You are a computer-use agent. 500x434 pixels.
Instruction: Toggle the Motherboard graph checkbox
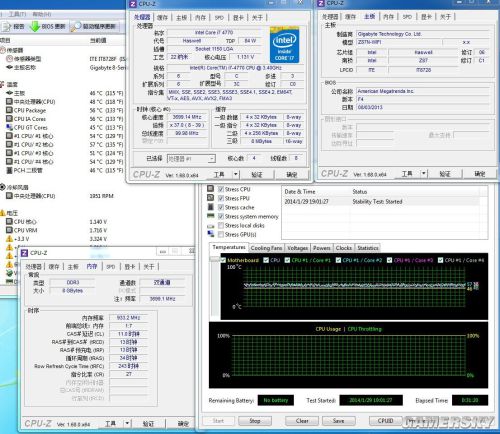point(223,260)
